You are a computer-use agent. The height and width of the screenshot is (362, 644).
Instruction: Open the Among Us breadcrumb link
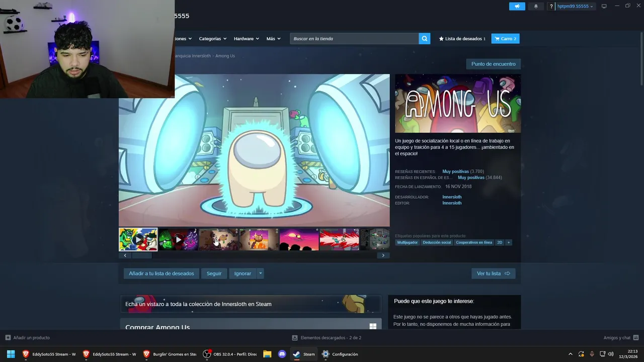coord(225,56)
